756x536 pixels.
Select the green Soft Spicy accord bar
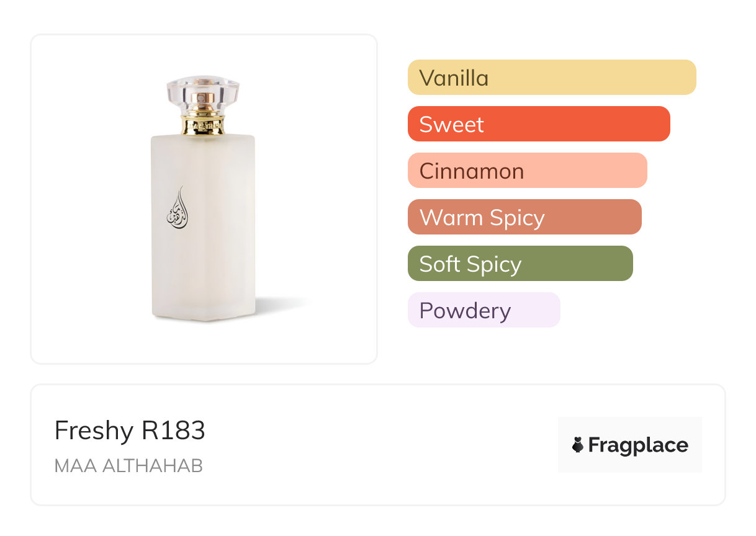pos(520,264)
